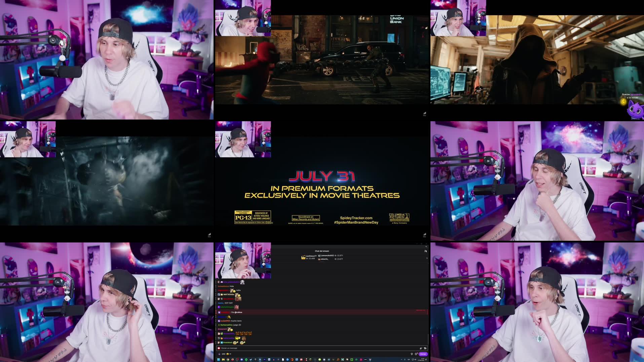Open the community users icon in chat header

tap(425, 251)
